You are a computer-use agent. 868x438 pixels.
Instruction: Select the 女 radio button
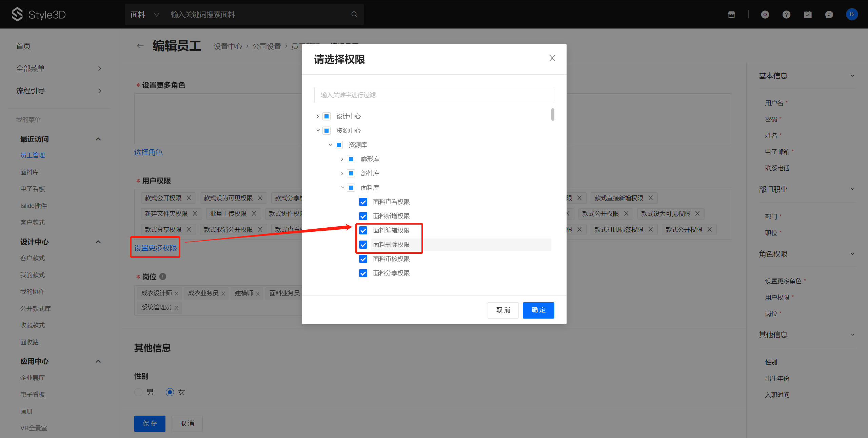[170, 392]
